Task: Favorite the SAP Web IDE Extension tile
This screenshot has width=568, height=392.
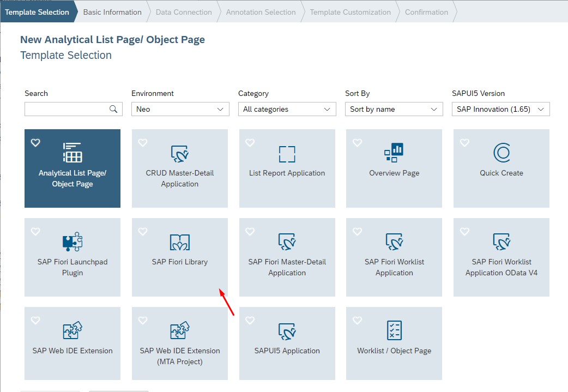Action: click(35, 320)
